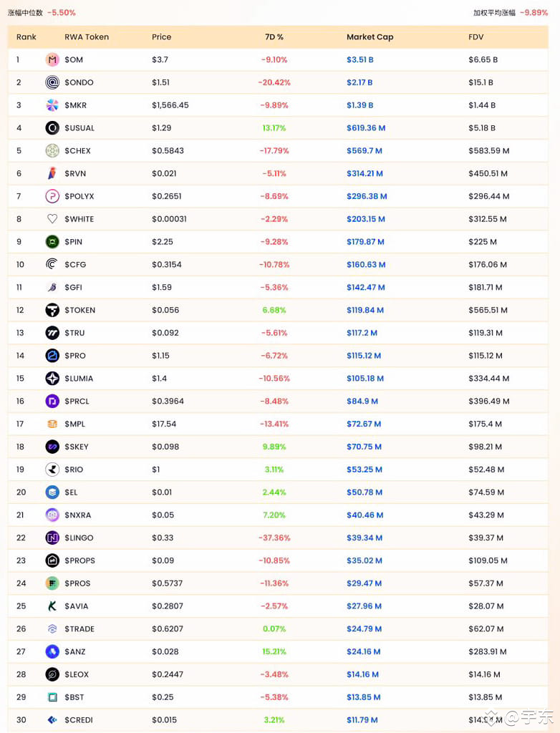
Task: Click the $POLYX token logo
Action: [51, 196]
